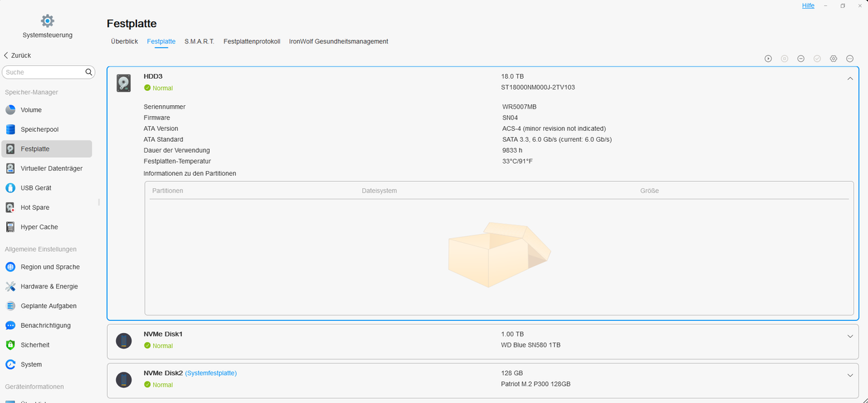Click temperature value 33°C/91°F
The image size is (868, 403).
tap(517, 161)
